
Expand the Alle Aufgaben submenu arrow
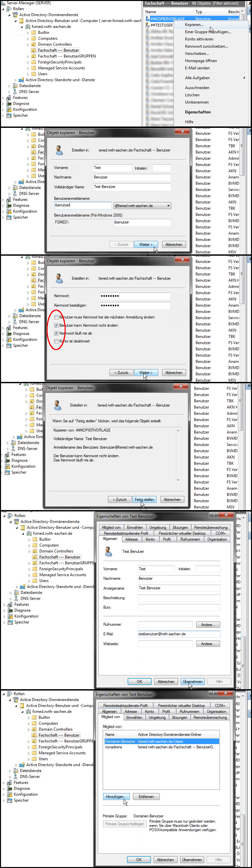244,78
